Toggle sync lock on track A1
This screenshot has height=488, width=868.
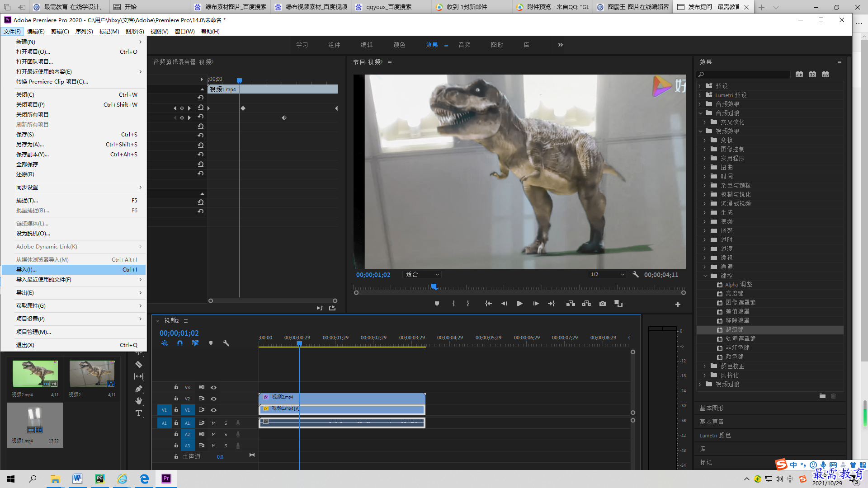[202, 423]
